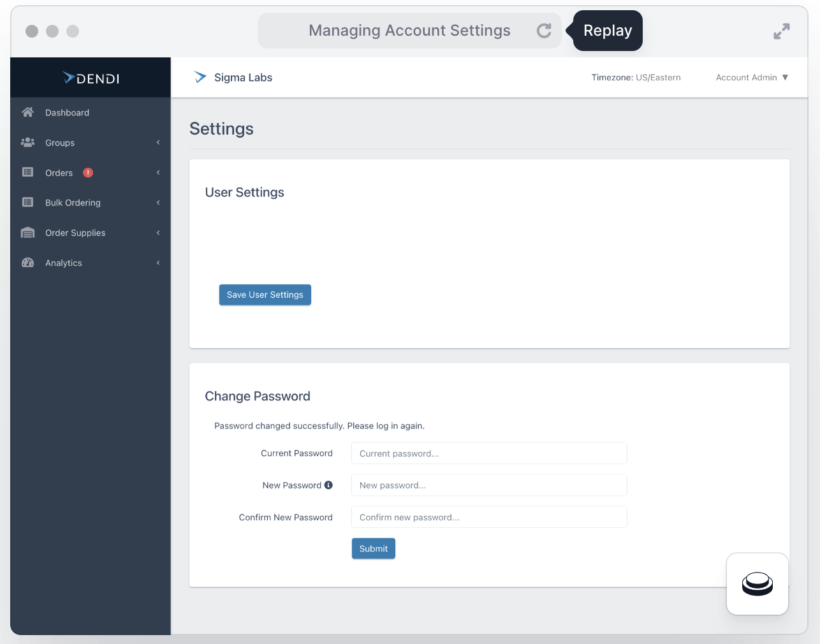The image size is (820, 644).
Task: Click the Dashboard home icon
Action: (27, 112)
